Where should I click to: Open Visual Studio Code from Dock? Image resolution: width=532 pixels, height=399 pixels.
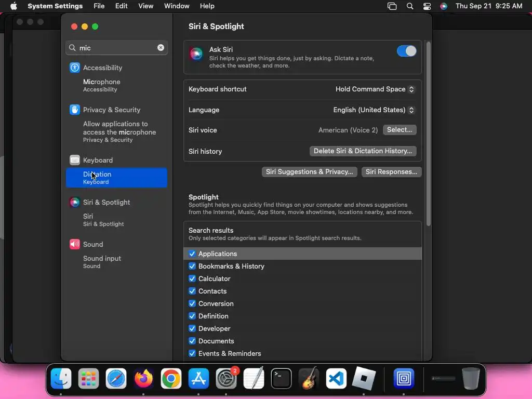pos(336,378)
